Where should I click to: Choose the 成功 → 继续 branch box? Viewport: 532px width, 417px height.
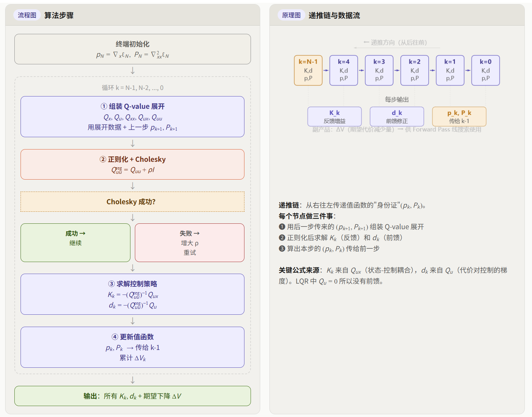(75, 243)
